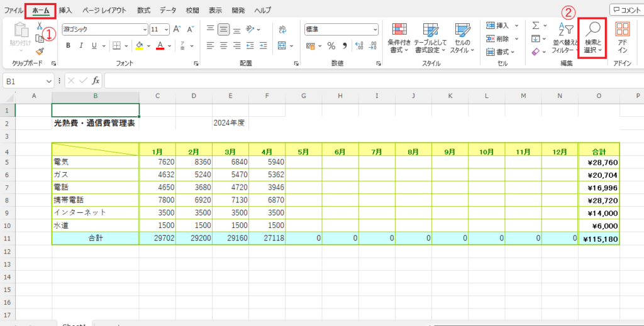The width and height of the screenshot is (644, 326).
Task: Open the Add-ins (アドイン) icon
Action: click(623, 38)
